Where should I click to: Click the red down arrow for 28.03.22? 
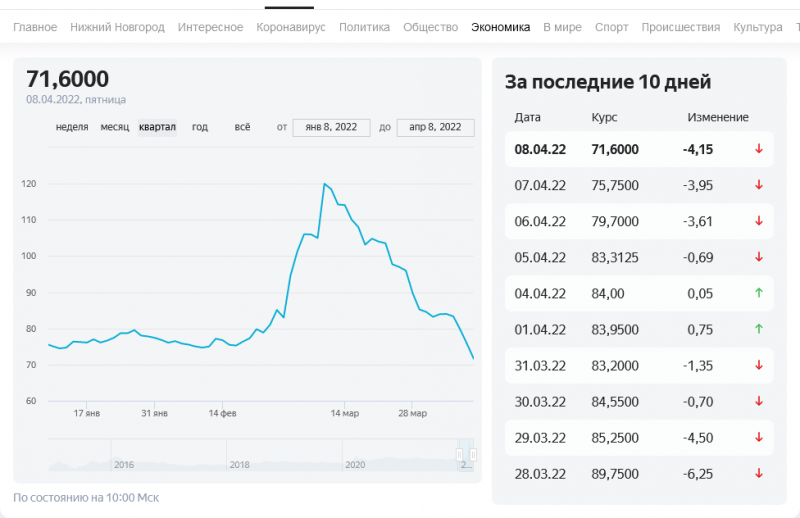point(759,473)
